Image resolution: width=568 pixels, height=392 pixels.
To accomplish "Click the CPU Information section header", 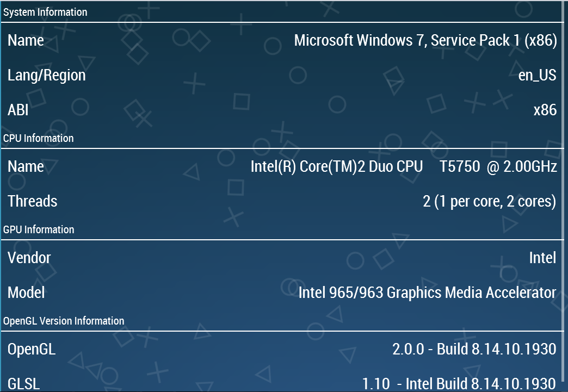I will [x=39, y=138].
